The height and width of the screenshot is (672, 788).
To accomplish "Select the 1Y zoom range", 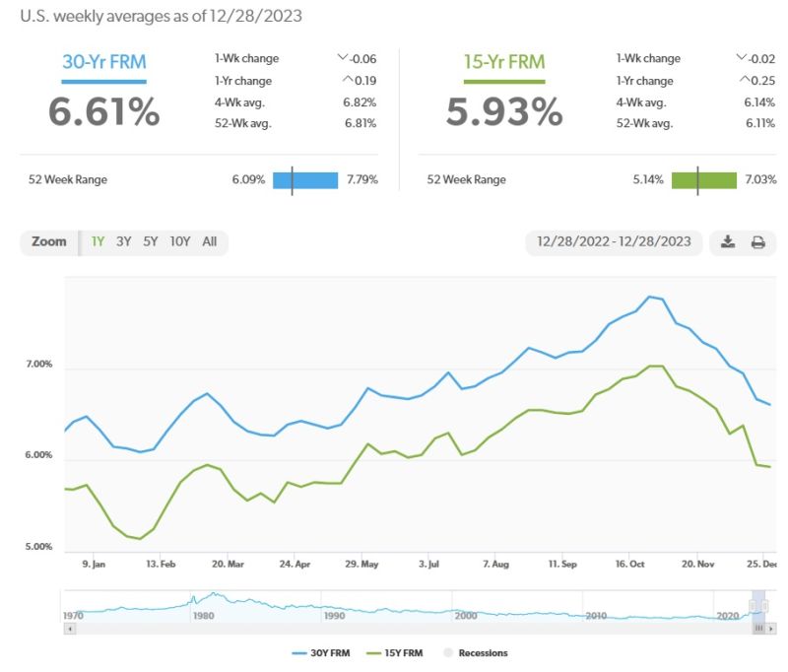I will click(x=98, y=241).
